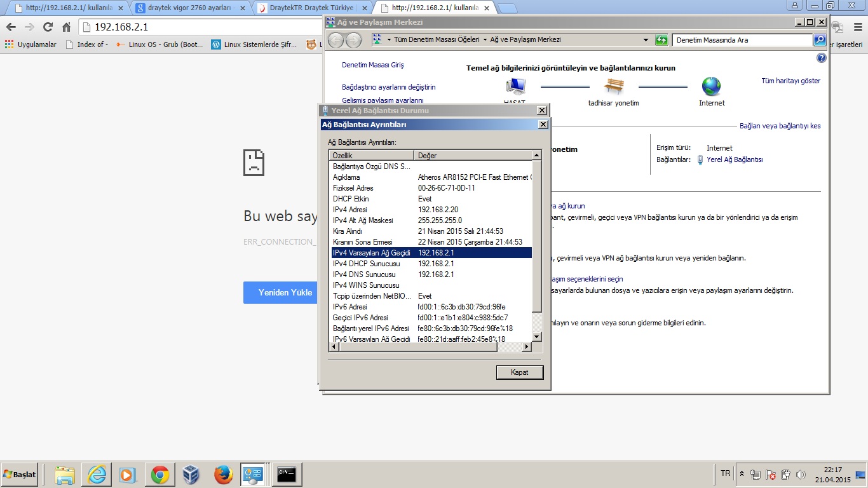The image size is (868, 488).
Task: Click the Internet globe icon
Action: tap(711, 86)
